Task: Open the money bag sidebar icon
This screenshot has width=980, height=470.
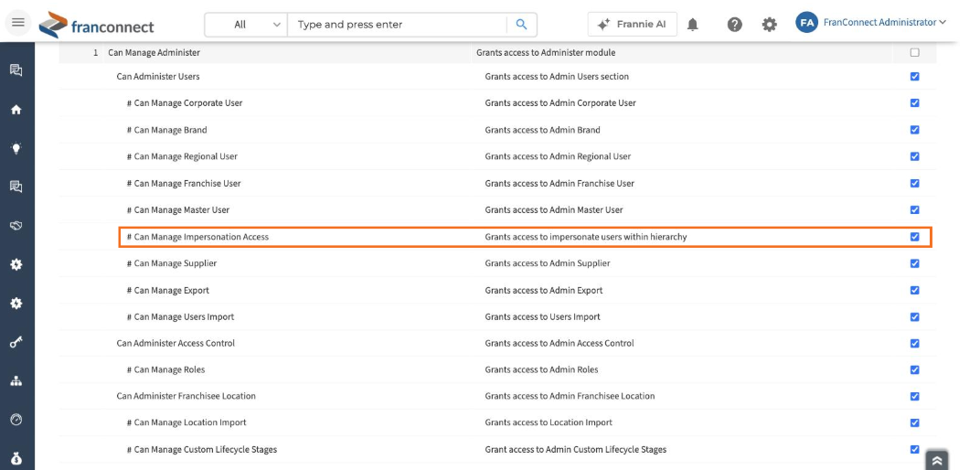Action: point(16,458)
